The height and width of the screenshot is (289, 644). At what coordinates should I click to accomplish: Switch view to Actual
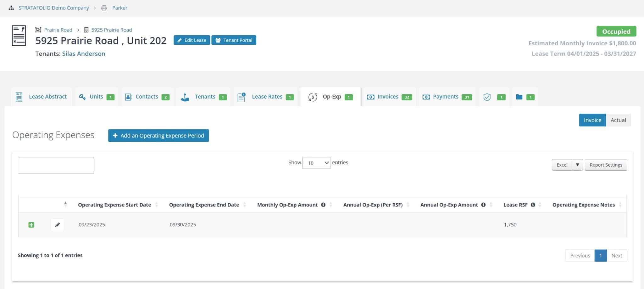pos(618,120)
